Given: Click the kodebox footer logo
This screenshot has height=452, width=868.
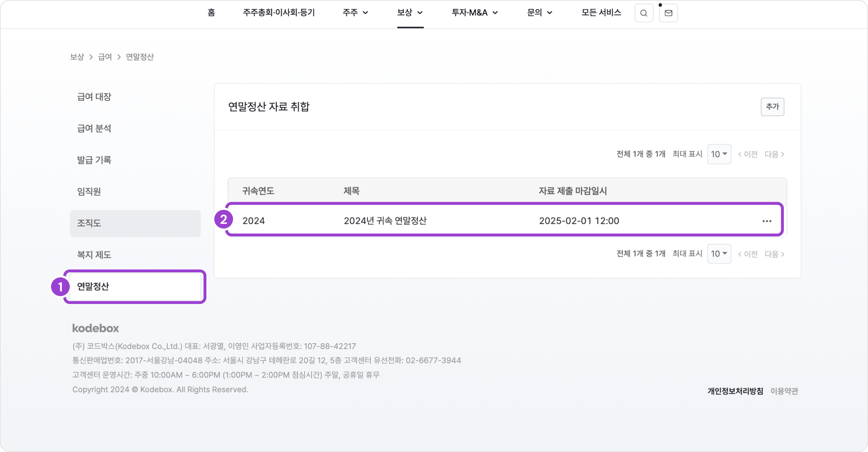Looking at the screenshot, I should pyautogui.click(x=96, y=328).
